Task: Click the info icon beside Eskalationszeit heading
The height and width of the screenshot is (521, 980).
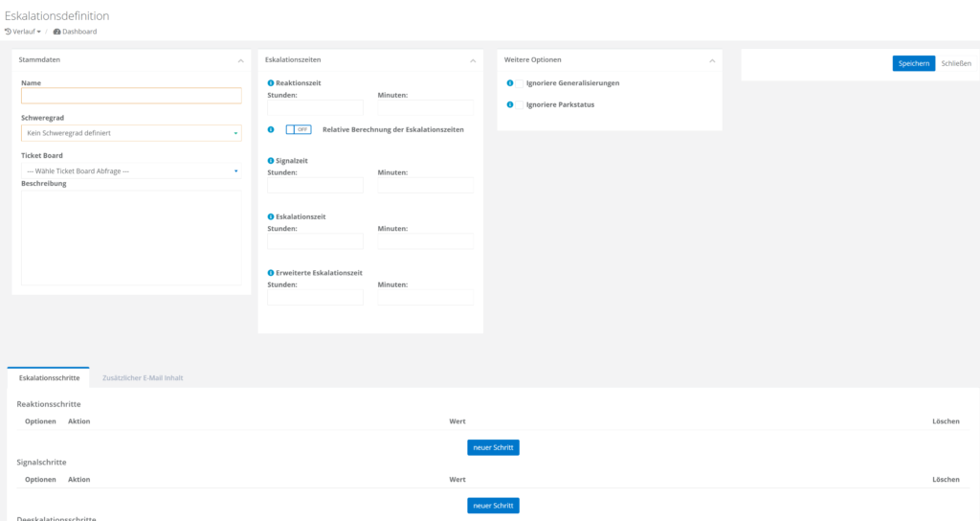Action: [x=271, y=216]
